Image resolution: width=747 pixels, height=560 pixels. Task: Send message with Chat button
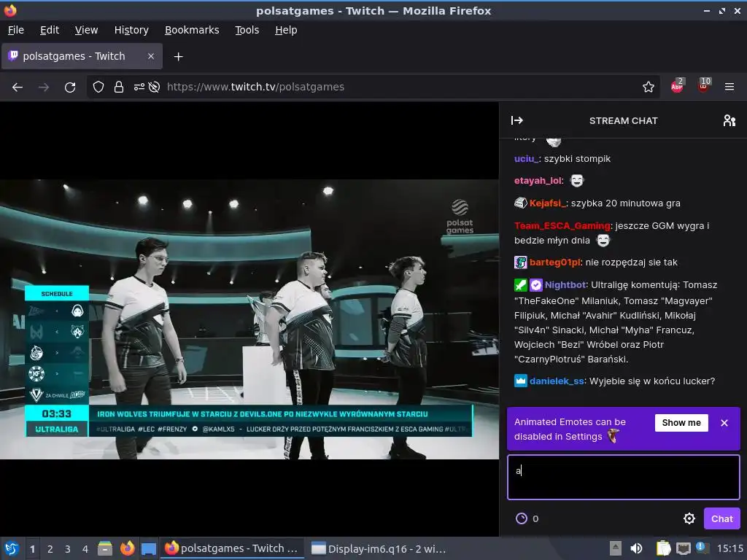point(721,518)
